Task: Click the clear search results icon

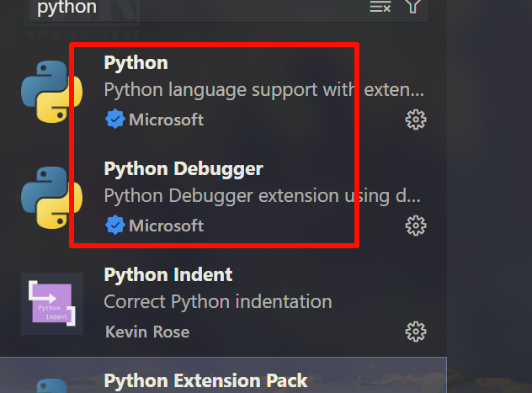Action: click(x=380, y=7)
